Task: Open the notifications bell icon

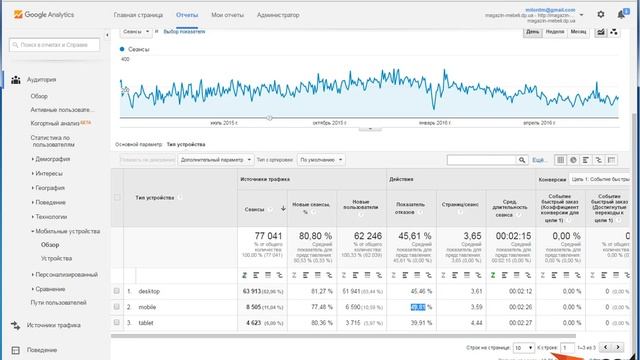Action: point(621,15)
